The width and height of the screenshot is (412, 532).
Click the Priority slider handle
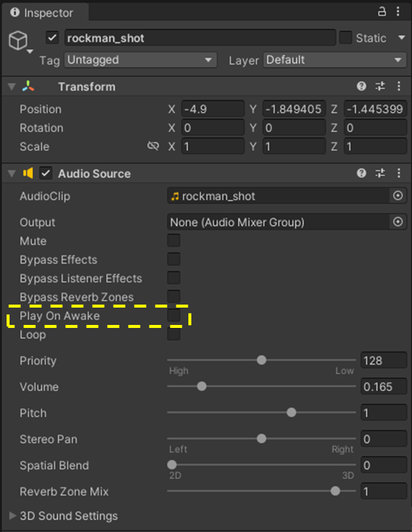(x=261, y=360)
